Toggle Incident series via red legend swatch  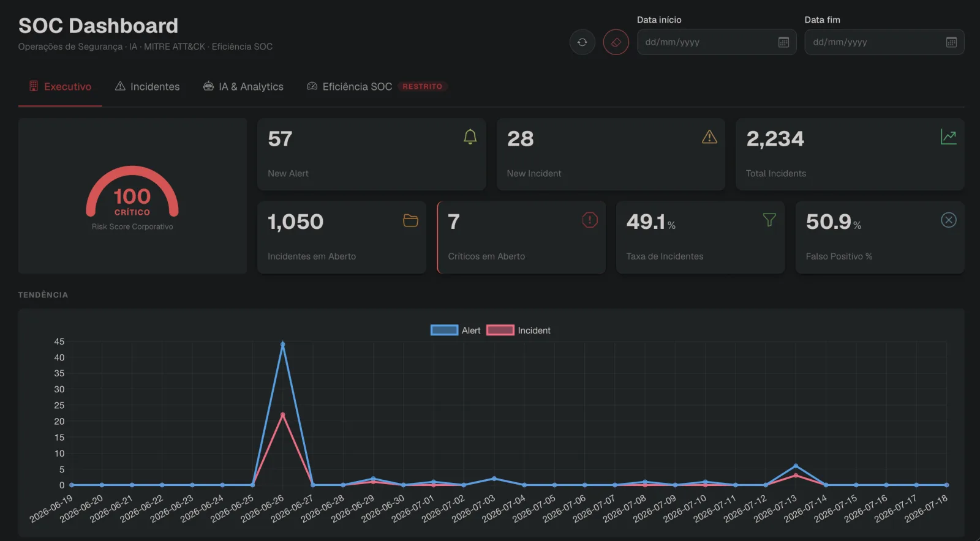500,330
